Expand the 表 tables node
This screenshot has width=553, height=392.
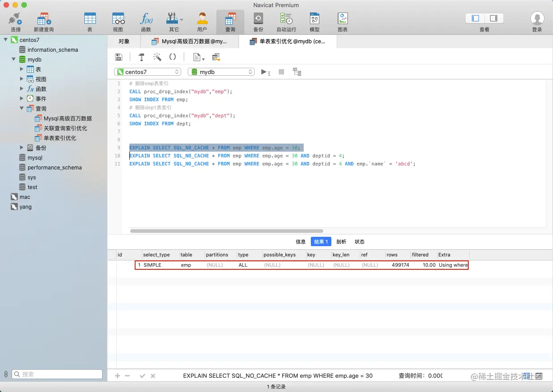click(22, 69)
